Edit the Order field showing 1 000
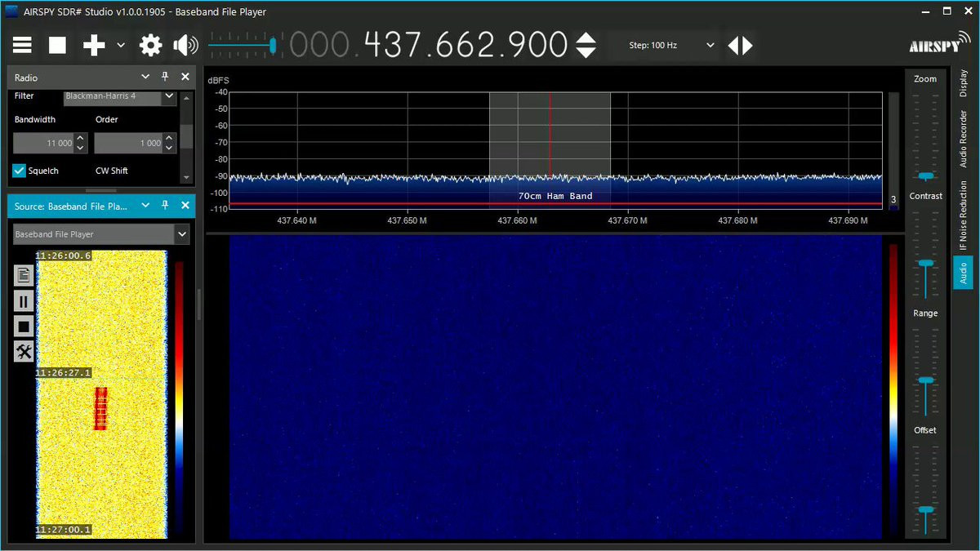 coord(129,143)
